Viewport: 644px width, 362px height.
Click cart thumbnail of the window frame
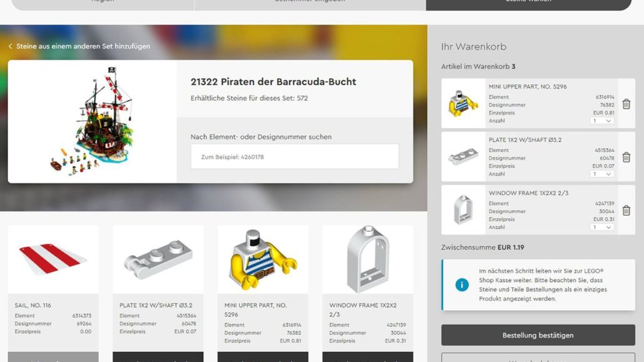463,209
